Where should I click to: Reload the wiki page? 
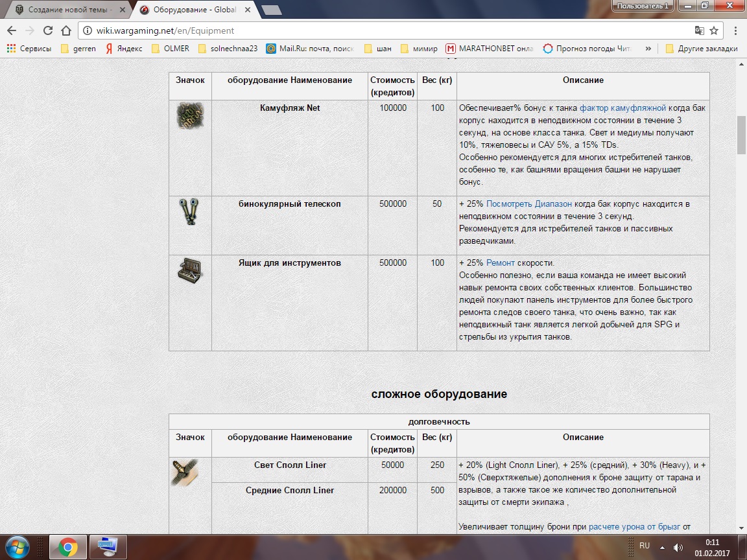pos(47,30)
